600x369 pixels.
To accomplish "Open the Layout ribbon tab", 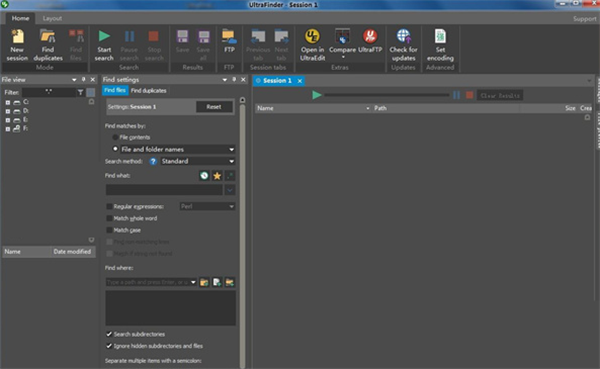I will (52, 18).
